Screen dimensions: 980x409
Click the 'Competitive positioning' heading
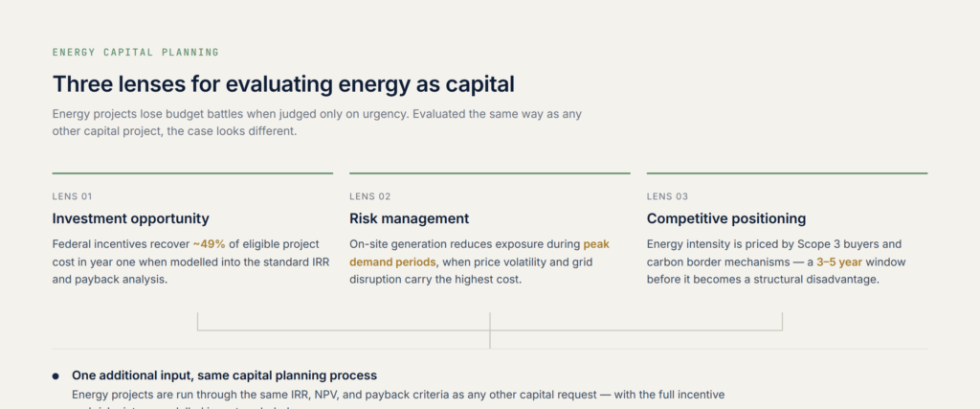(x=726, y=219)
